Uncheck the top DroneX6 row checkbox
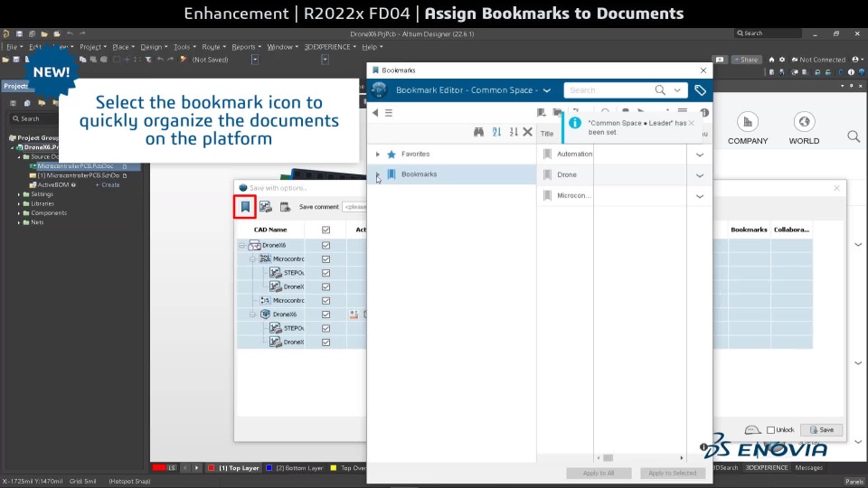Viewport: 868px width, 488px height. (x=326, y=245)
